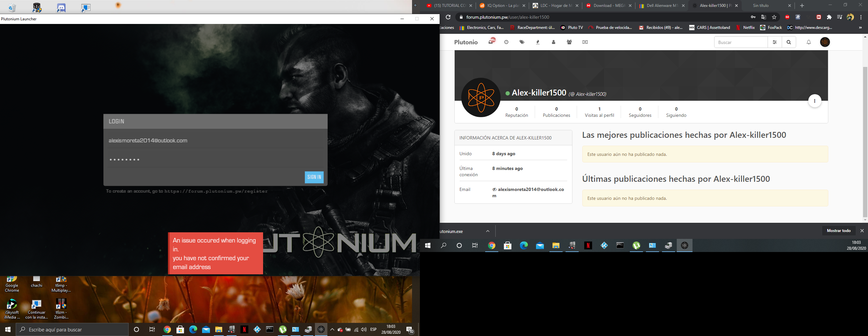Open Action Center with 10 notifications
Screen dimensions: 868x336
[x=410, y=330]
